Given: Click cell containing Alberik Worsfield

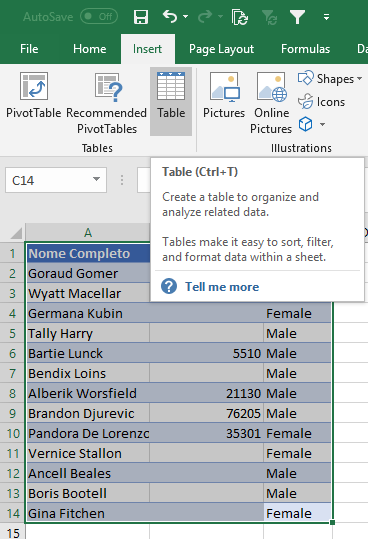Looking at the screenshot, I should pyautogui.click(x=88, y=393).
